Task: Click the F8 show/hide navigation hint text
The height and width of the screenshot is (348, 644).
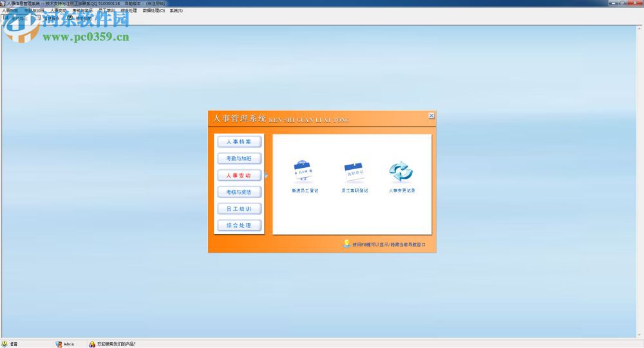Action: pos(389,244)
